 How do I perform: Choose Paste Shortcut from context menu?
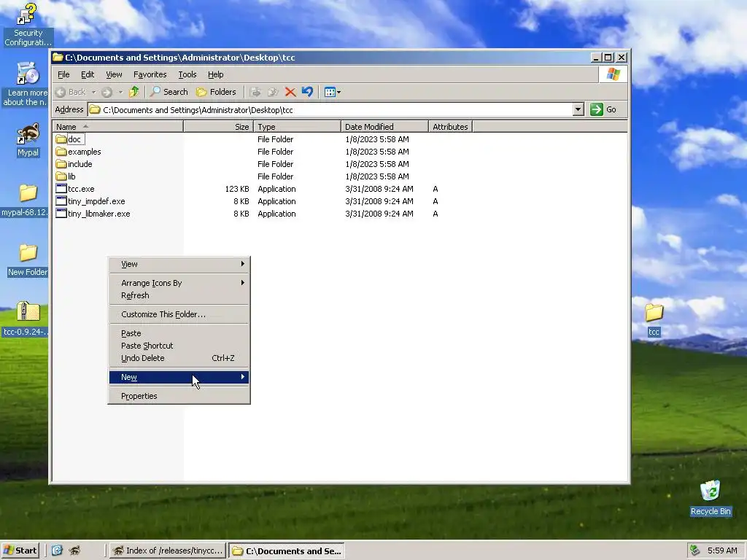tap(179, 346)
